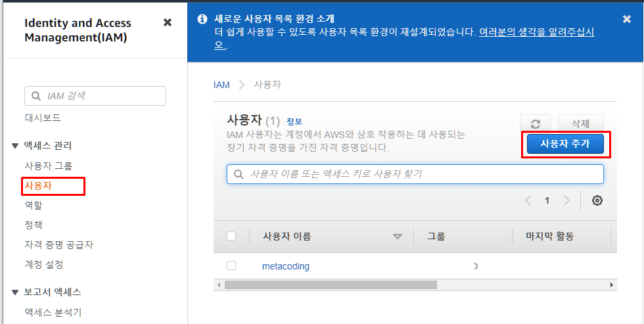Go to next page arrow
This screenshot has height=324, width=644.
tap(566, 200)
